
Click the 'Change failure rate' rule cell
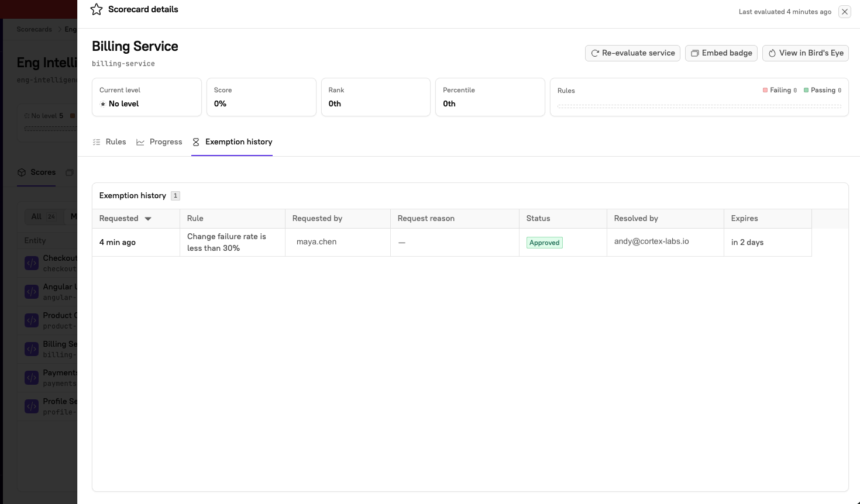click(x=232, y=242)
